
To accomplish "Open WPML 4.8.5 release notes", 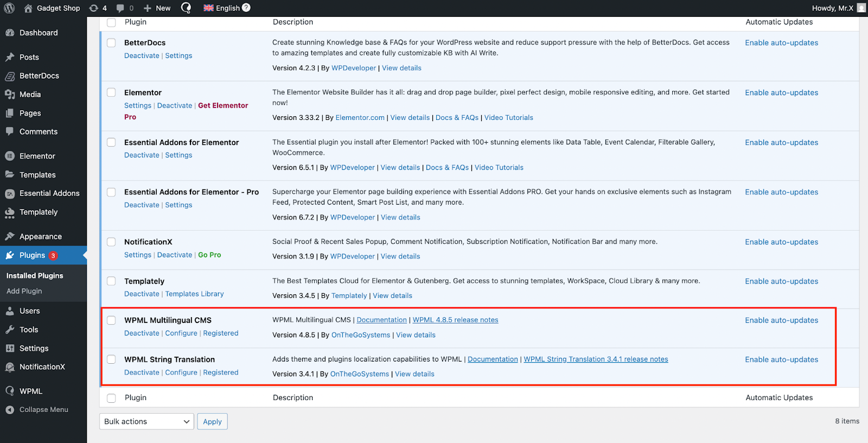I will [x=455, y=320].
